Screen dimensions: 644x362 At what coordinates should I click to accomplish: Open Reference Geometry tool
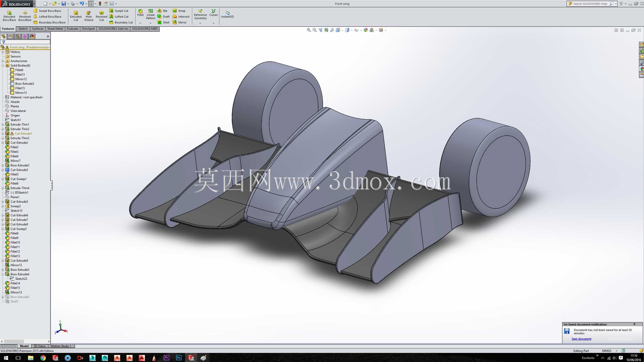[x=200, y=14]
